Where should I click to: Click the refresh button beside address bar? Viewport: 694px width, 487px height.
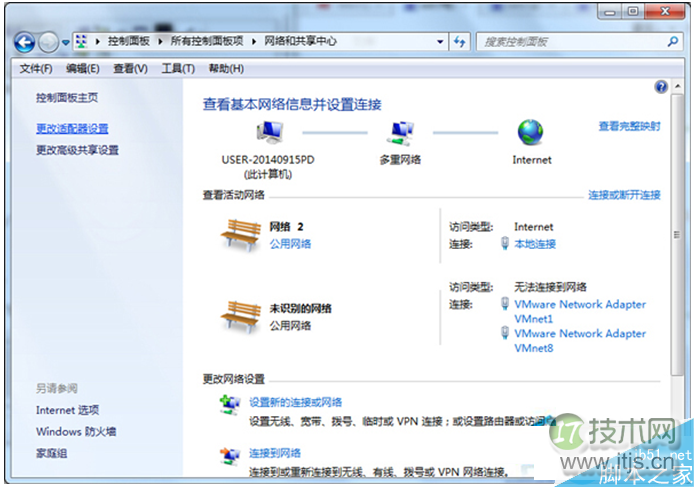pos(459,42)
